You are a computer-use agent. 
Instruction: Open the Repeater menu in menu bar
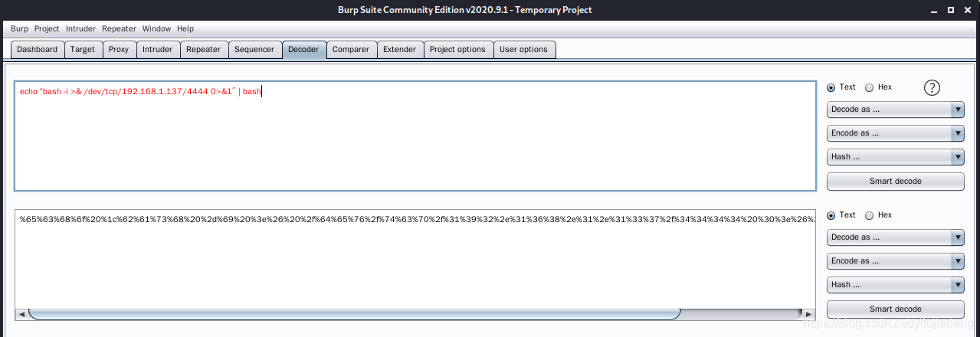pyautogui.click(x=119, y=29)
